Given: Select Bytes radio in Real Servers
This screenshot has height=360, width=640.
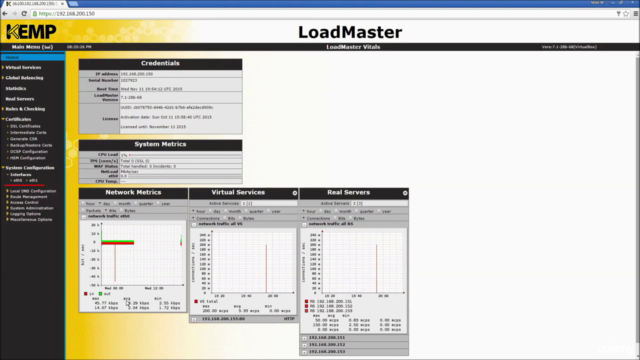Looking at the screenshot, I should tap(351, 218).
